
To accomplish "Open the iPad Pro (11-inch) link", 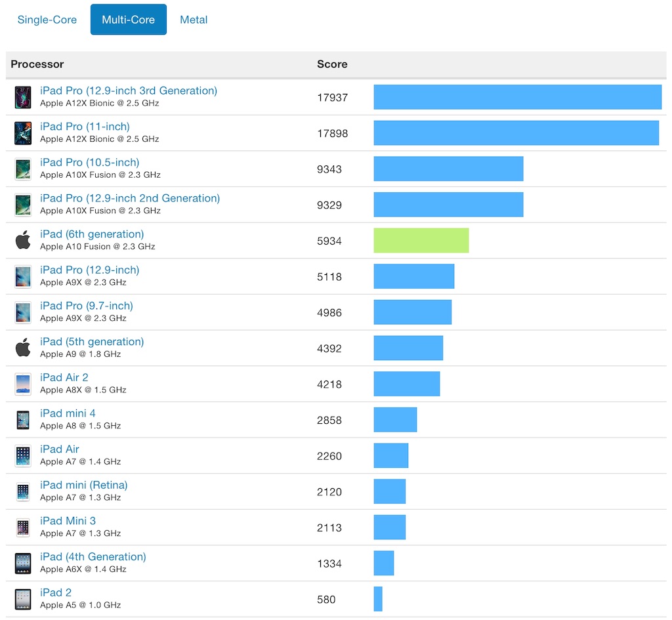I will [x=85, y=127].
